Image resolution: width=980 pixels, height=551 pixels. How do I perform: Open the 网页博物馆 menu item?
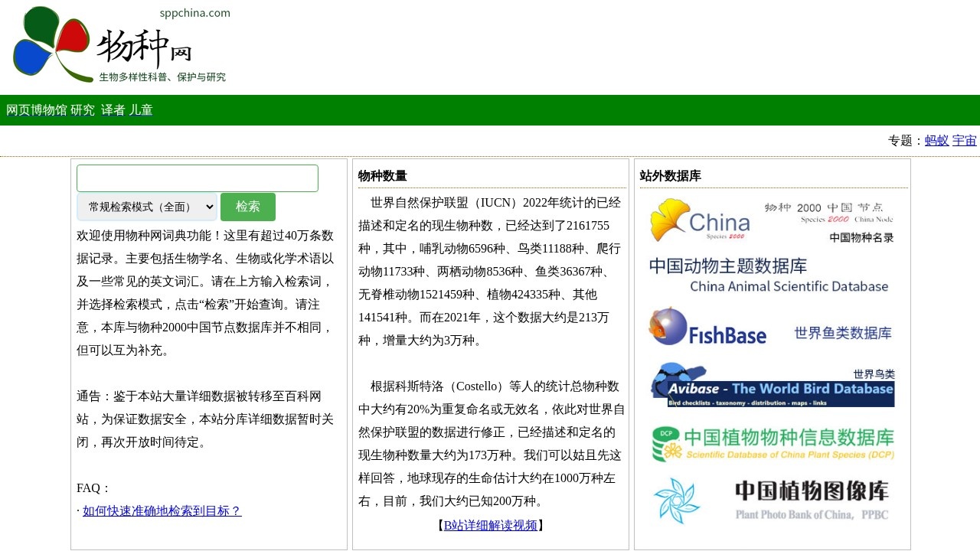tap(38, 110)
